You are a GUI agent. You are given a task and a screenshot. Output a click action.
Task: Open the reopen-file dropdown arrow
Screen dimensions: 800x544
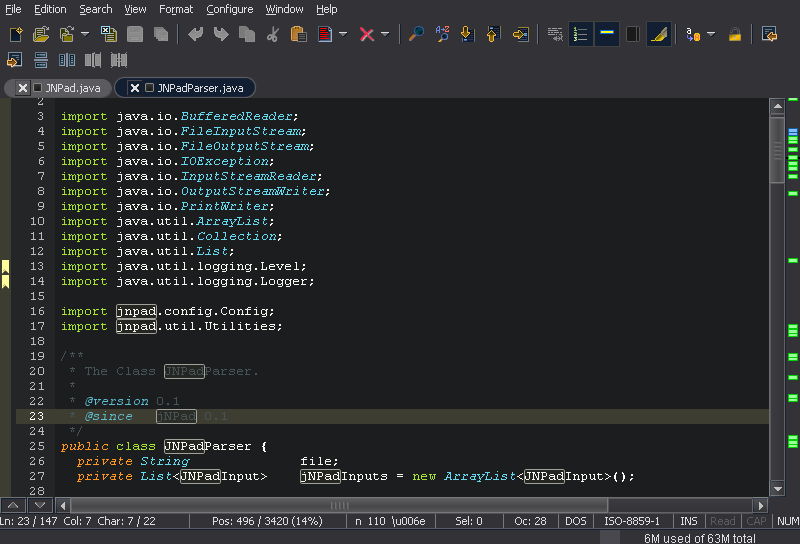85,35
